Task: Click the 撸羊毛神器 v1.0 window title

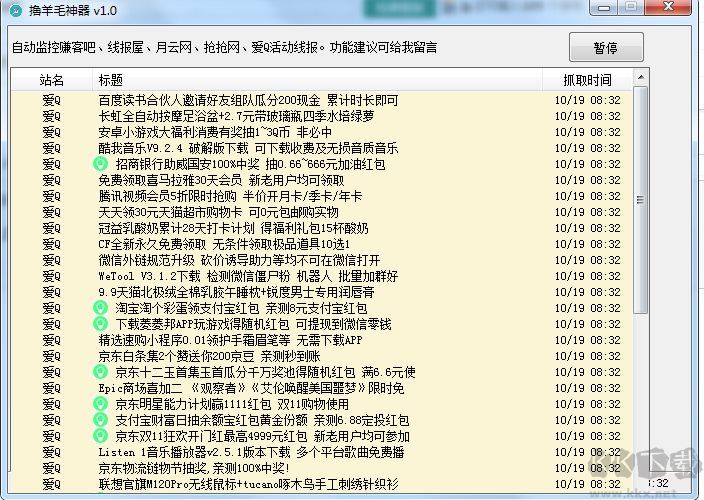Action: coord(74,10)
